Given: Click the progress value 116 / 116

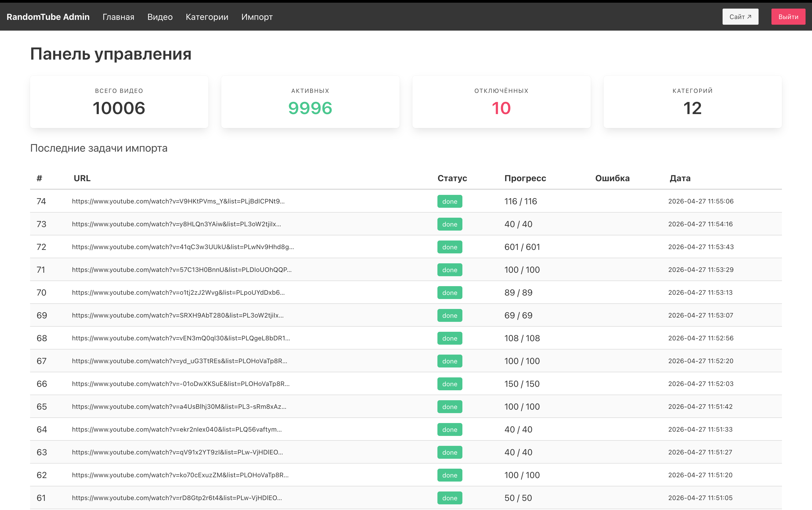Looking at the screenshot, I should [520, 201].
